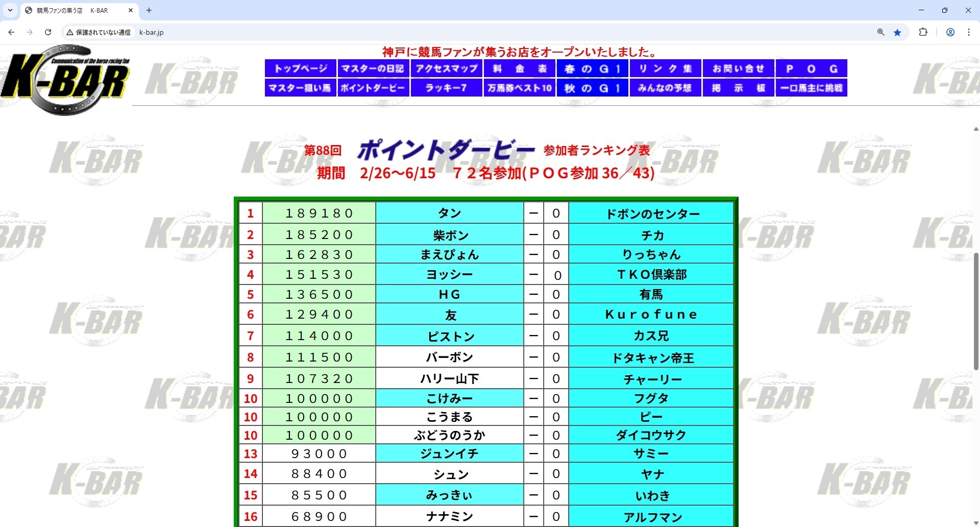Screen dimensions: 980x527
Task: Open マスター狙い馬 navigation button
Action: click(x=301, y=88)
